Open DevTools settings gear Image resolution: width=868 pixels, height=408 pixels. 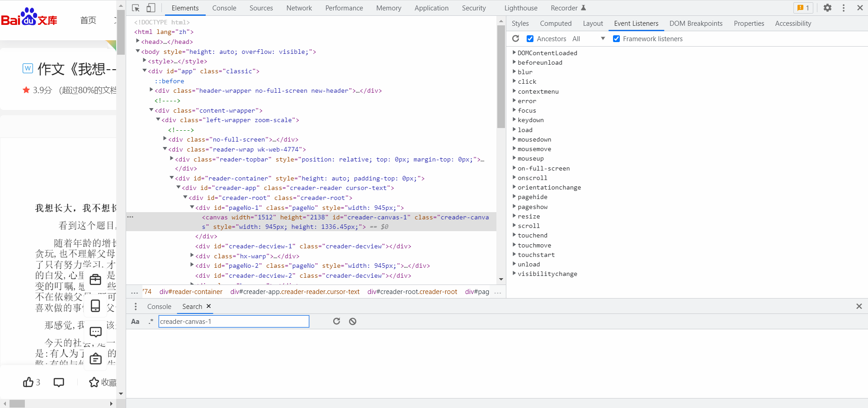point(828,8)
